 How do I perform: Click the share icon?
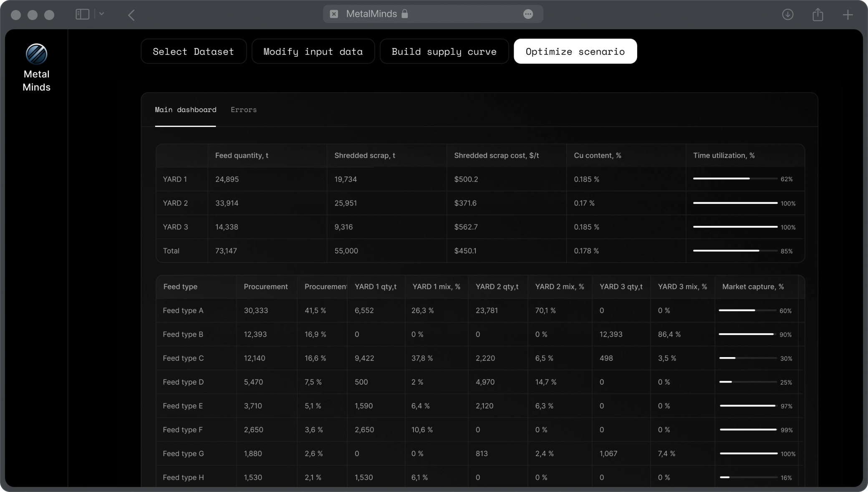point(818,15)
